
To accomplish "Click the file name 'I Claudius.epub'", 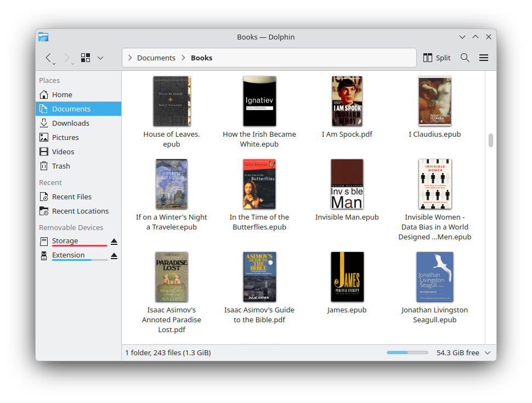I will 434,135.
